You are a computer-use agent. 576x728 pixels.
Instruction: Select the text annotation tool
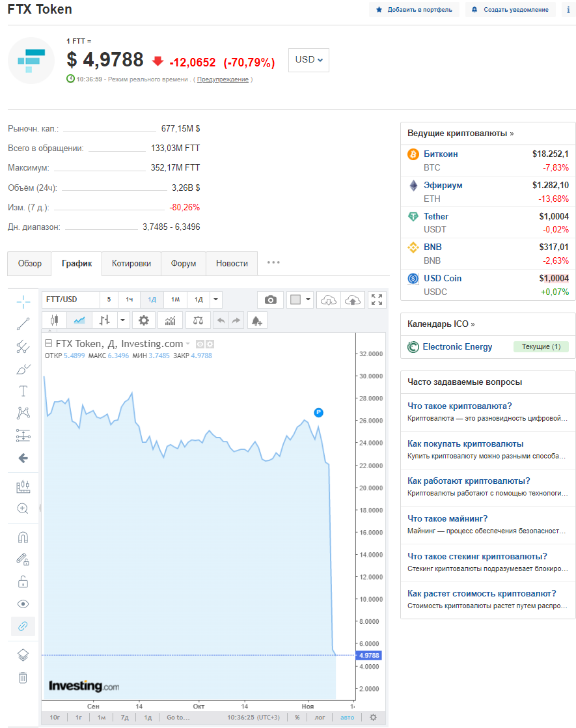click(x=23, y=391)
